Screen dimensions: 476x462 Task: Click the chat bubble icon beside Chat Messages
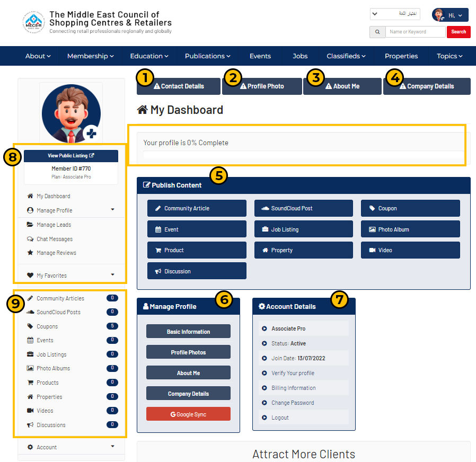click(x=30, y=239)
